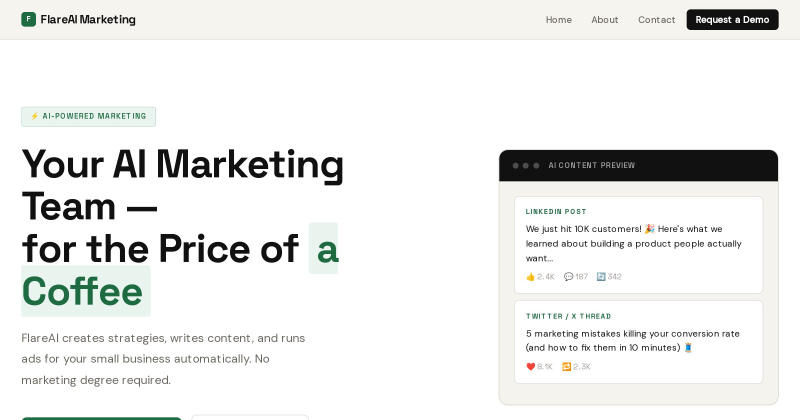
Task: Click the retweet icon showing 2.3K
Action: (566, 366)
